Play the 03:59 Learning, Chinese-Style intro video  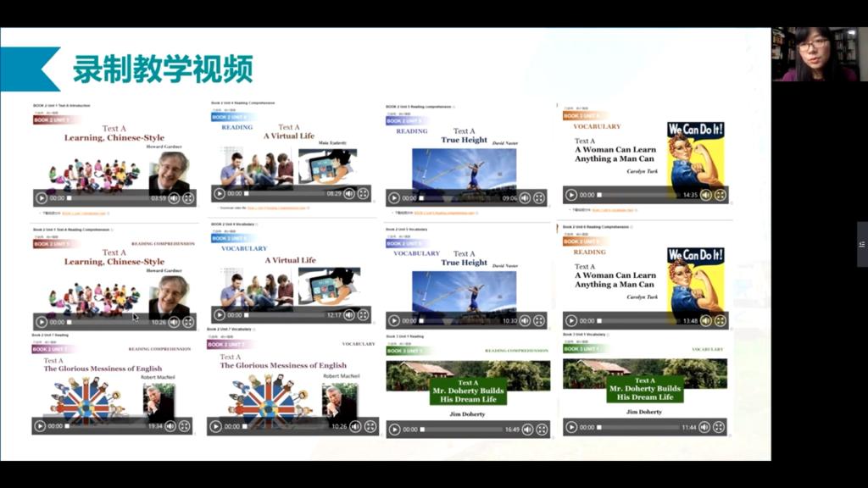tap(42, 198)
